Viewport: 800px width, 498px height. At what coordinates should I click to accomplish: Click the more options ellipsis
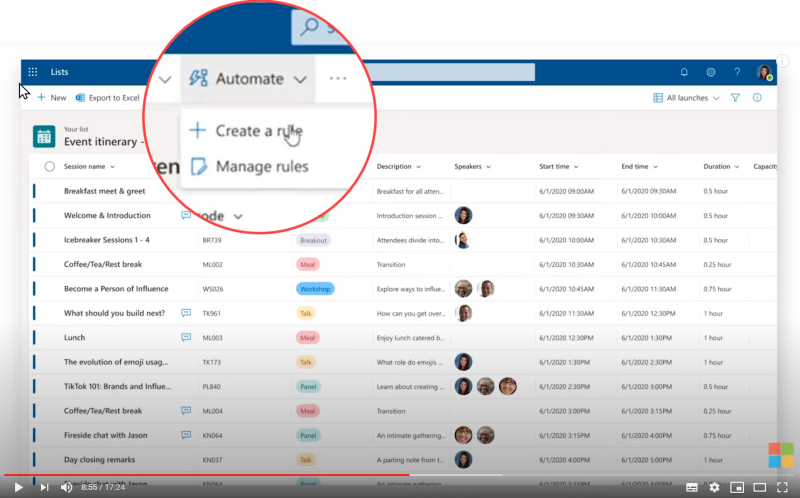click(x=338, y=79)
